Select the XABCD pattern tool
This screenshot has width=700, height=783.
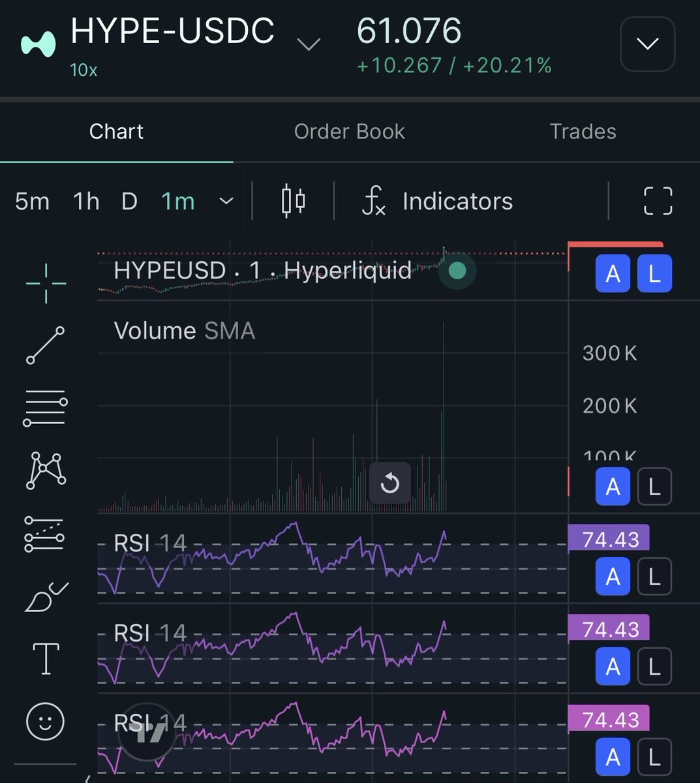pyautogui.click(x=46, y=471)
